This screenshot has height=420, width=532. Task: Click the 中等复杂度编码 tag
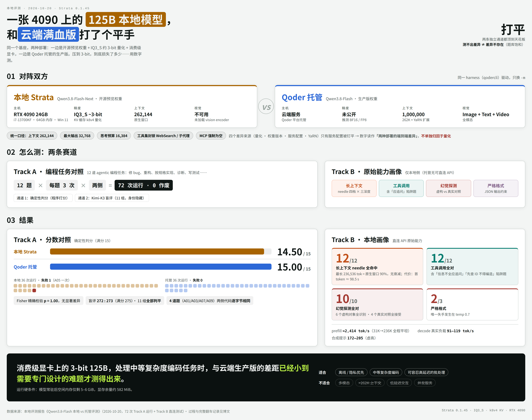[x=386, y=372]
